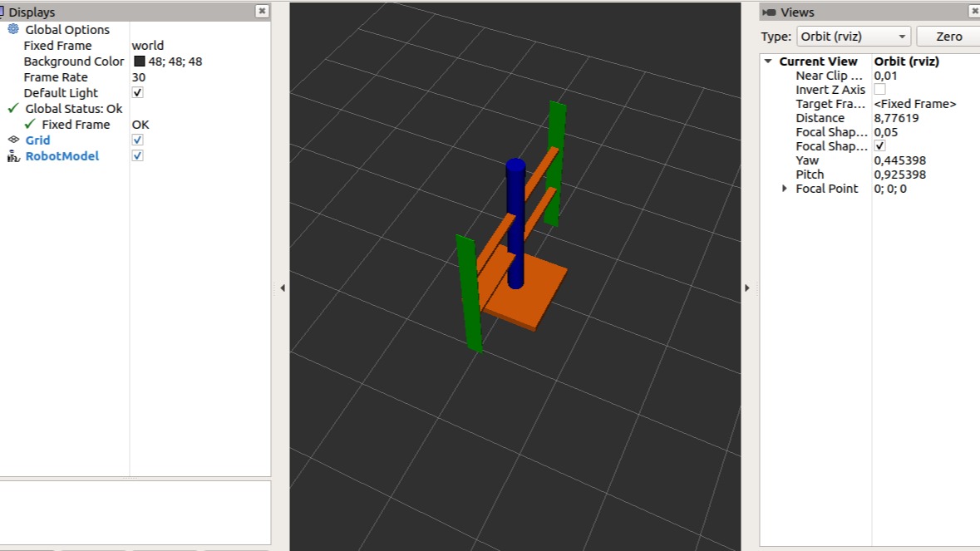Toggle the checked Focal Shape checkbox
This screenshot has height=551, width=980.
pos(879,145)
